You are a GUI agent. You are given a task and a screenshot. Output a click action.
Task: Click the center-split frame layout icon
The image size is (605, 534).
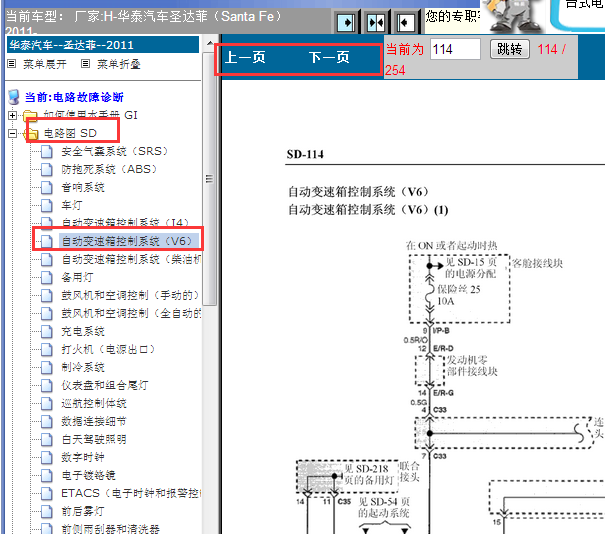376,22
